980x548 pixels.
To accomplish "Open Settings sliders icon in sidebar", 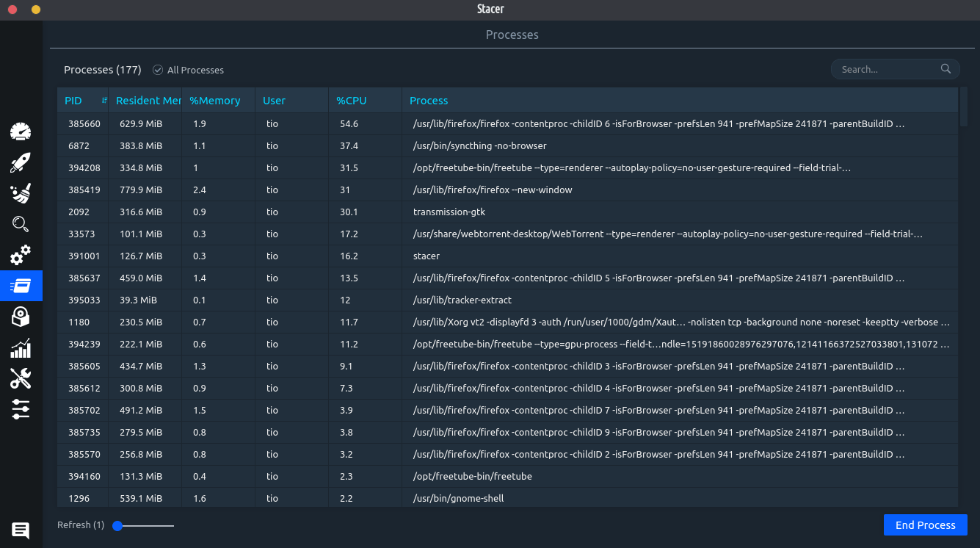I will 21,409.
